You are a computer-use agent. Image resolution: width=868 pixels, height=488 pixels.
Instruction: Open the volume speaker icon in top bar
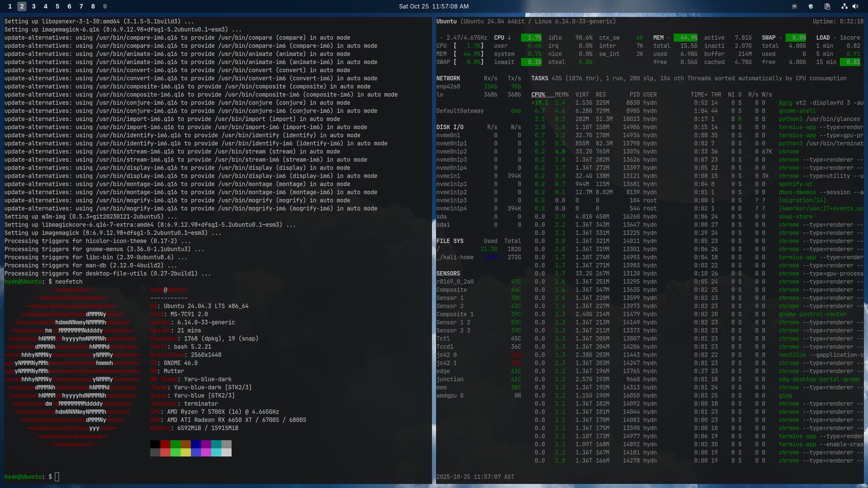855,6
